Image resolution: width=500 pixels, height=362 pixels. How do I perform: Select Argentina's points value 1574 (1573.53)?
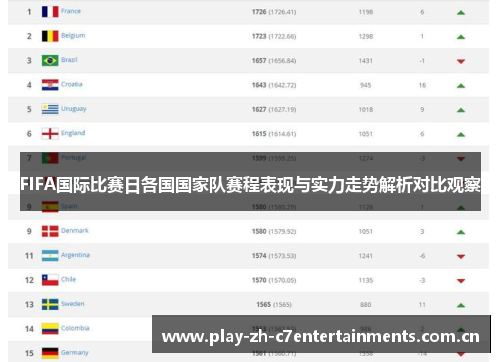(x=274, y=256)
